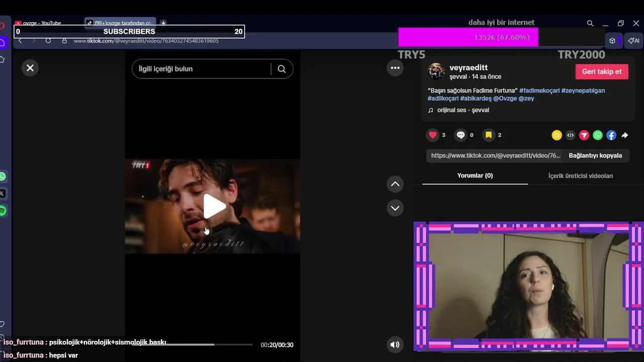Click the 'SUBSCRIBERS' overlay label

(129, 32)
